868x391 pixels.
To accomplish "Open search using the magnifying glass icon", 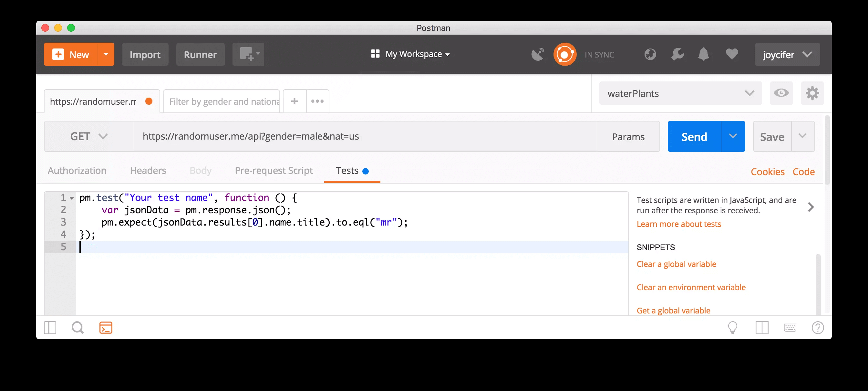I will (77, 327).
